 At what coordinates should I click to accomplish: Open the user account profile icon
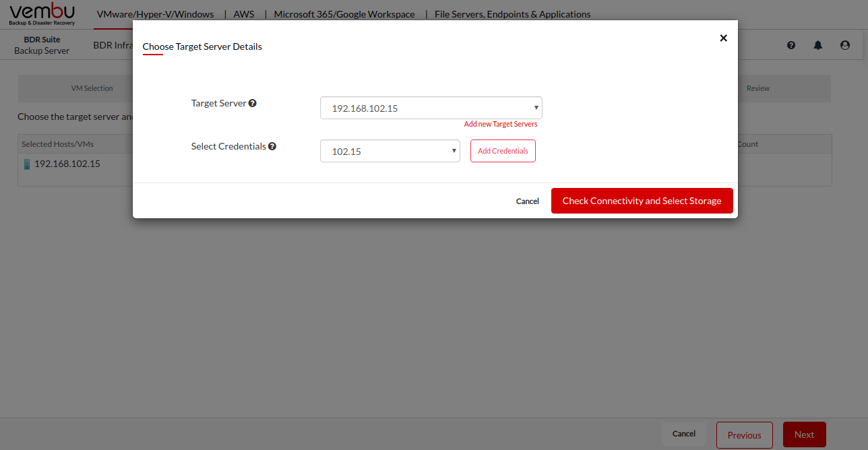click(845, 45)
